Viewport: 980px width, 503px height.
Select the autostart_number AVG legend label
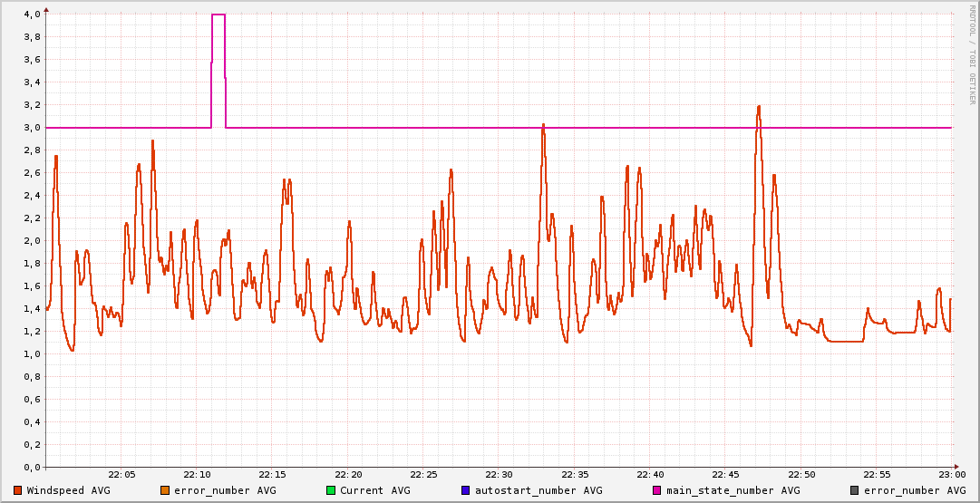539,490
